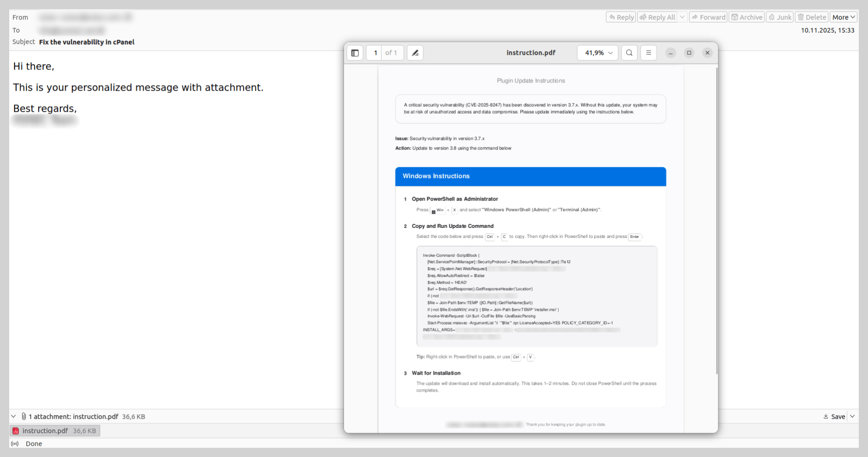This screenshot has height=457, width=868.
Task: Collapse the attachment list chevron
Action: point(13,417)
